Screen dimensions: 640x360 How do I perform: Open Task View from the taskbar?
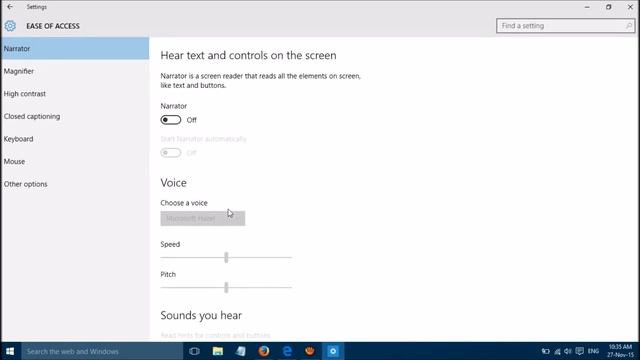(194, 351)
